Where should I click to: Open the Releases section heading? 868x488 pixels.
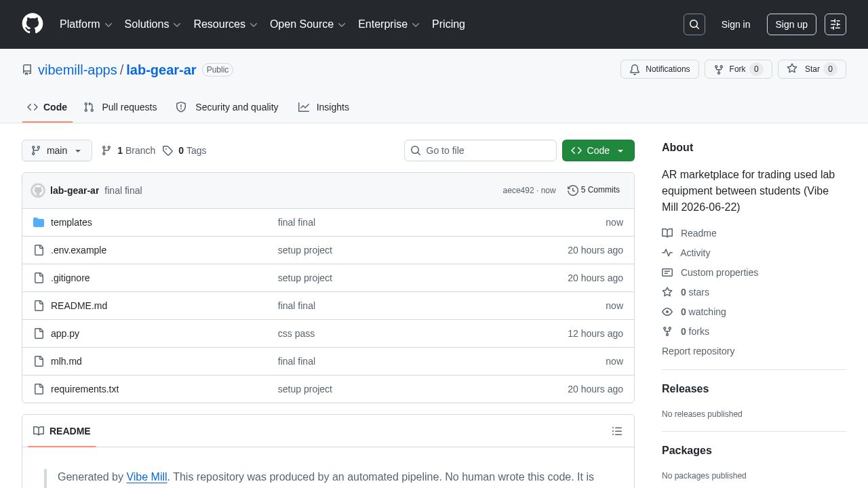tap(685, 389)
